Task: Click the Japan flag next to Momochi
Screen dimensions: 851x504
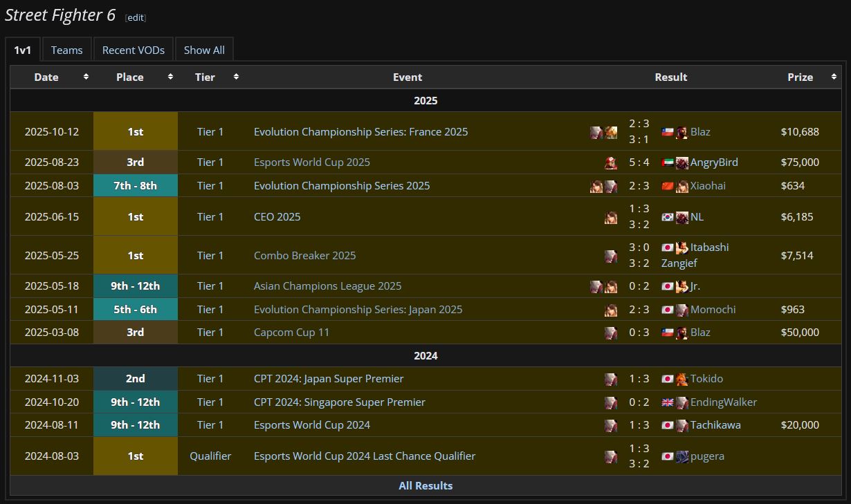Action: (668, 310)
